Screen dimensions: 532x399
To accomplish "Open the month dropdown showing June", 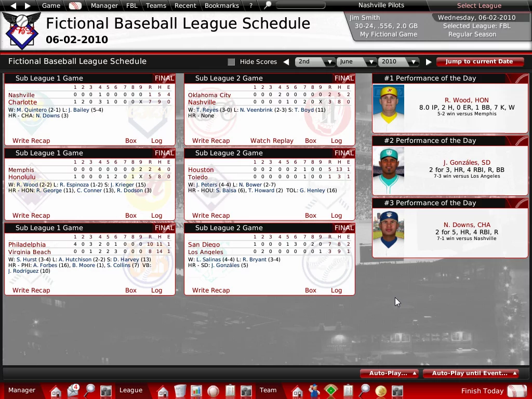I will [356, 62].
